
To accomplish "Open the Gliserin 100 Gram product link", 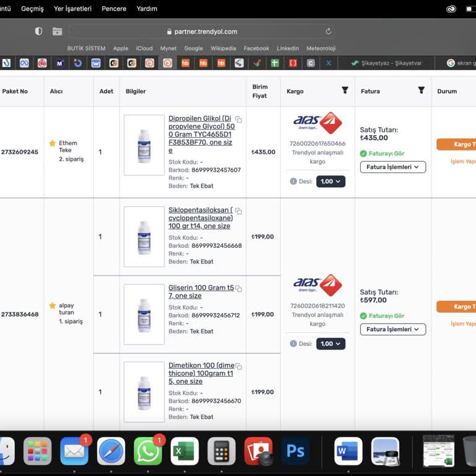I will click(201, 292).
